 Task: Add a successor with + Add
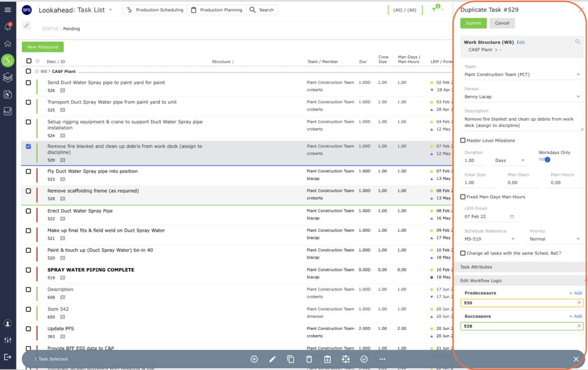(x=575, y=316)
